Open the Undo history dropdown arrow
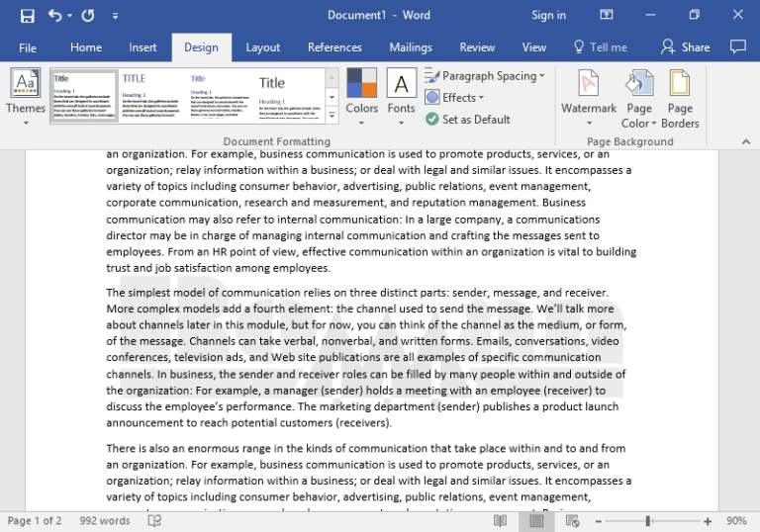This screenshot has width=760, height=532. (x=70, y=16)
